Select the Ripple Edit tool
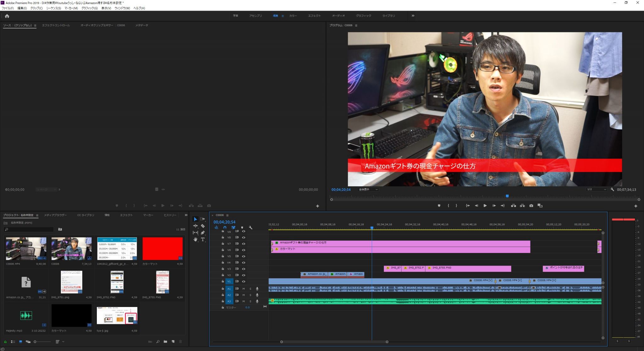 click(x=195, y=226)
